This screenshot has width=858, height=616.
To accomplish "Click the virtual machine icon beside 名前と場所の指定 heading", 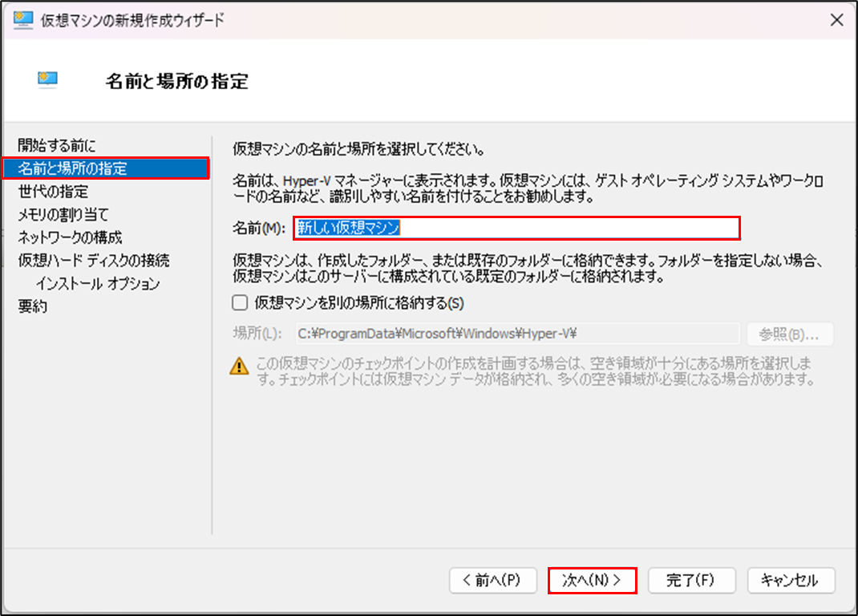I will (47, 79).
